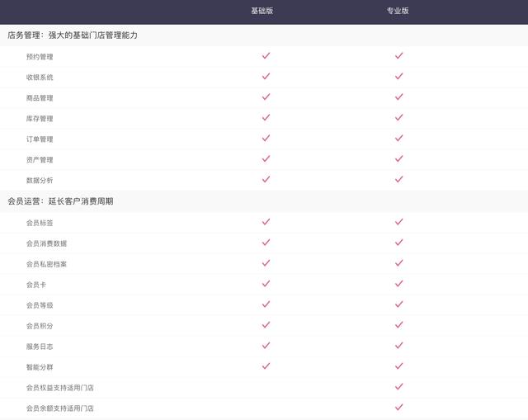Click the 会员积分 row label
The width and height of the screenshot is (528, 420).
pos(40,326)
